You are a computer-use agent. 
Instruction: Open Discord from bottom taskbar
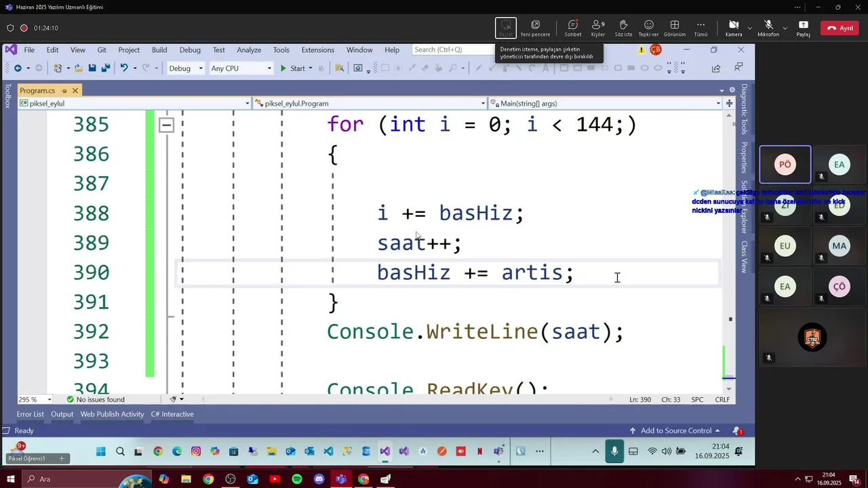click(319, 479)
